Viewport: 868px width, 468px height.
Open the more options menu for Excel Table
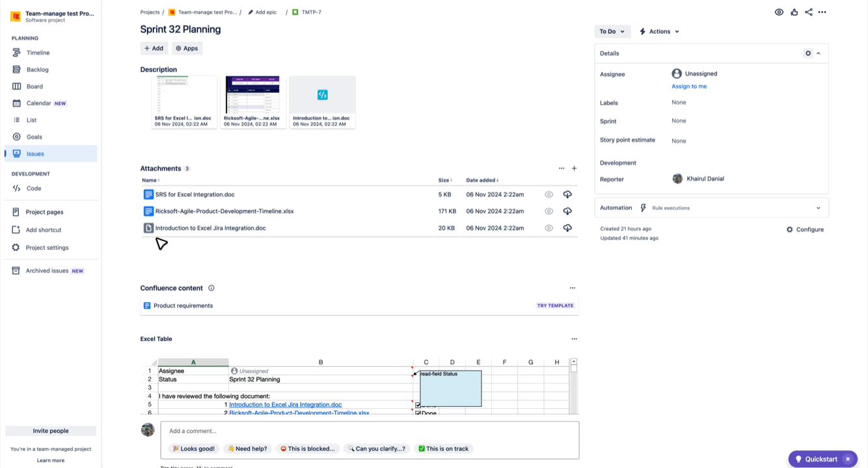click(x=574, y=339)
